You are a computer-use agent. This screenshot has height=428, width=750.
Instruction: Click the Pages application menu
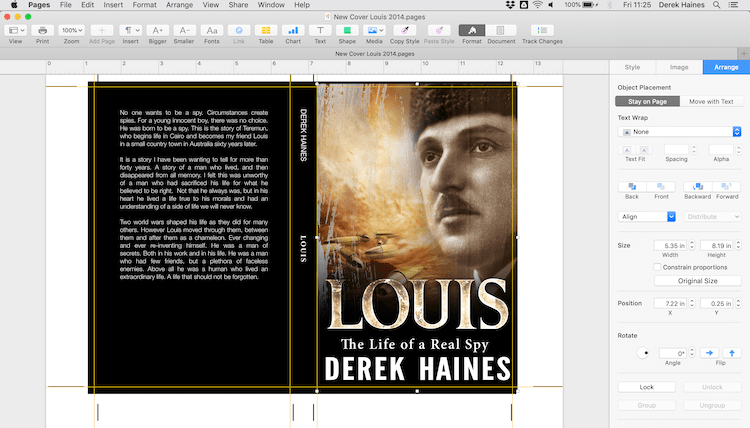point(39,5)
